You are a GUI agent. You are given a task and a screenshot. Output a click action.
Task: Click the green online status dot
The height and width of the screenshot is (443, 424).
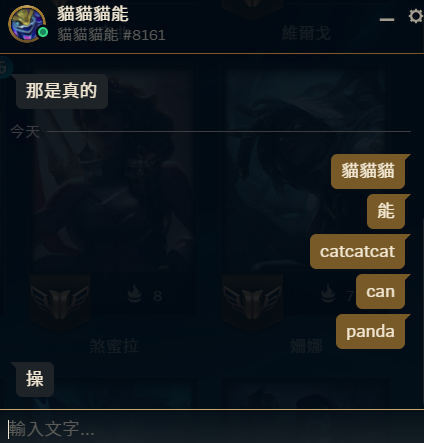[x=43, y=33]
